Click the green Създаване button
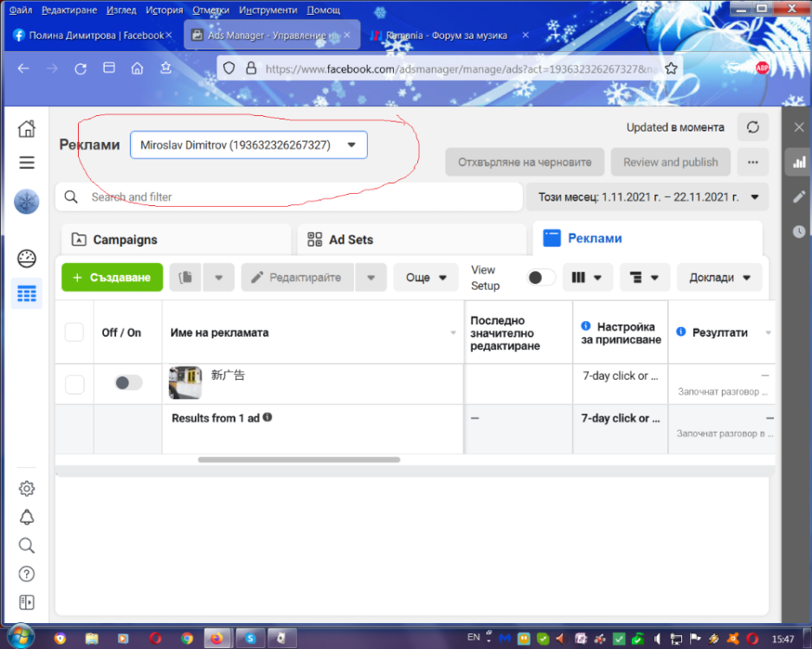 click(112, 278)
